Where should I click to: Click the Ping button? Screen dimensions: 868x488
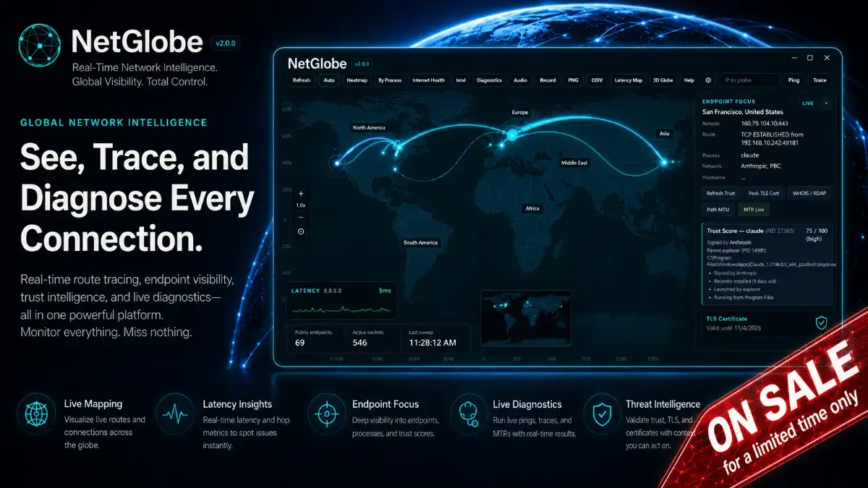coord(793,80)
